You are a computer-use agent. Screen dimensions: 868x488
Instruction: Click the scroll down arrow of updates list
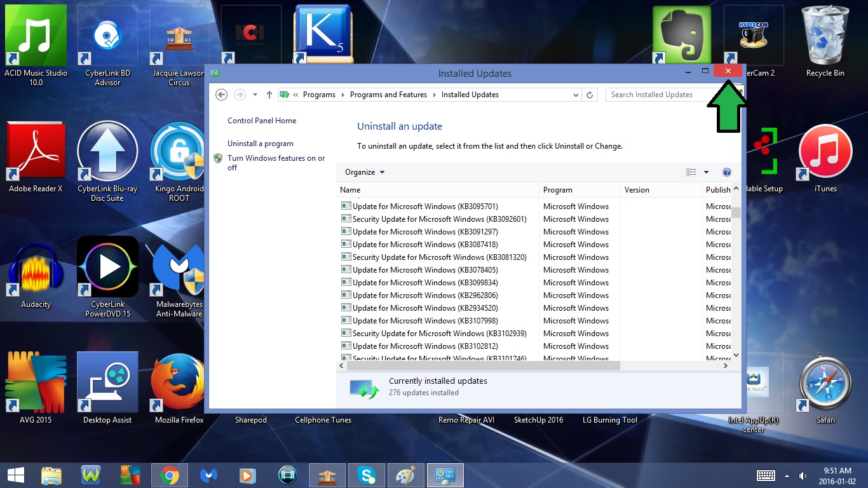736,355
